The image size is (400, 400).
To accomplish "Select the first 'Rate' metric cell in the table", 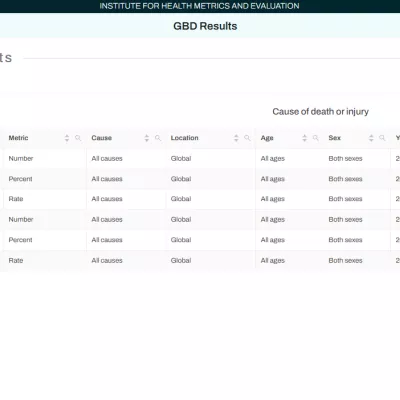I will (x=16, y=199).
